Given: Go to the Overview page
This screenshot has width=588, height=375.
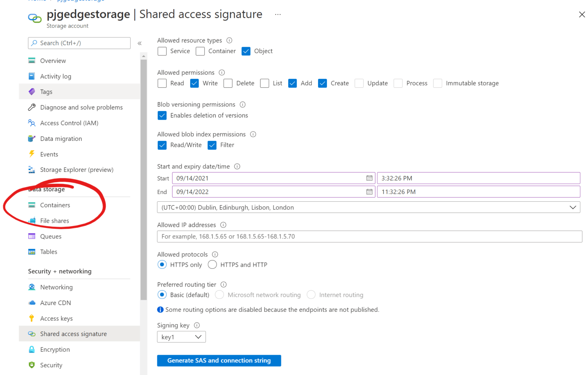Looking at the screenshot, I should [52, 60].
